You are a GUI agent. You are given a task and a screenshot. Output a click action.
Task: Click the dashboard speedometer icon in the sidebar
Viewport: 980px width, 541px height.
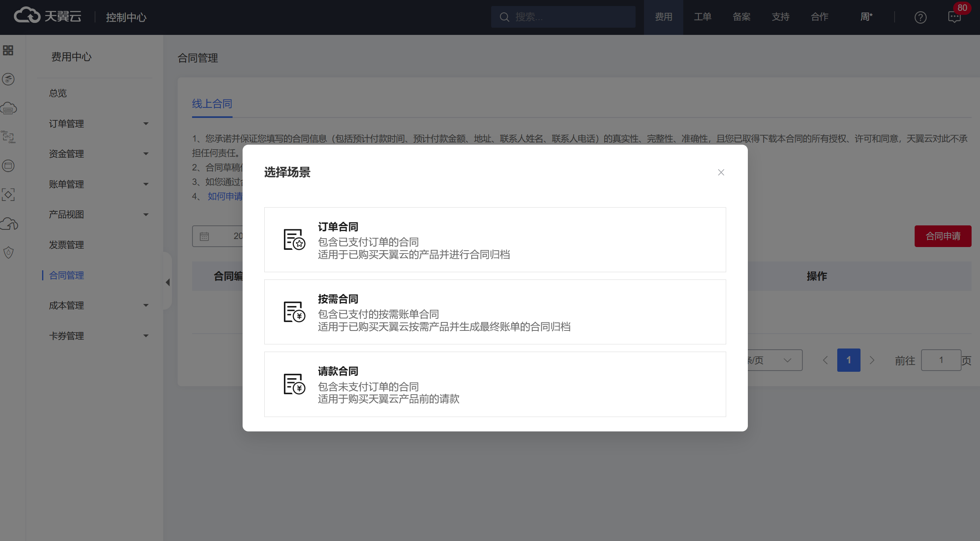(x=8, y=79)
